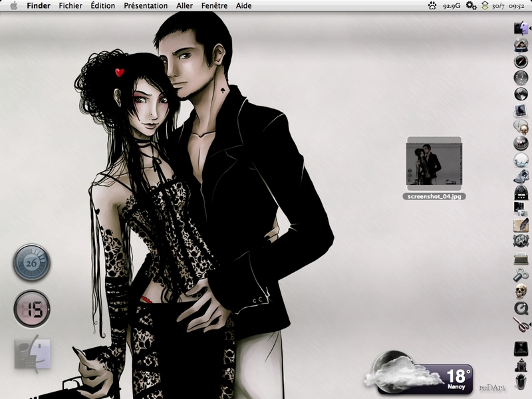532x399 pixels.
Task: Open the ornate gear frame dock icon
Action: (x=521, y=241)
